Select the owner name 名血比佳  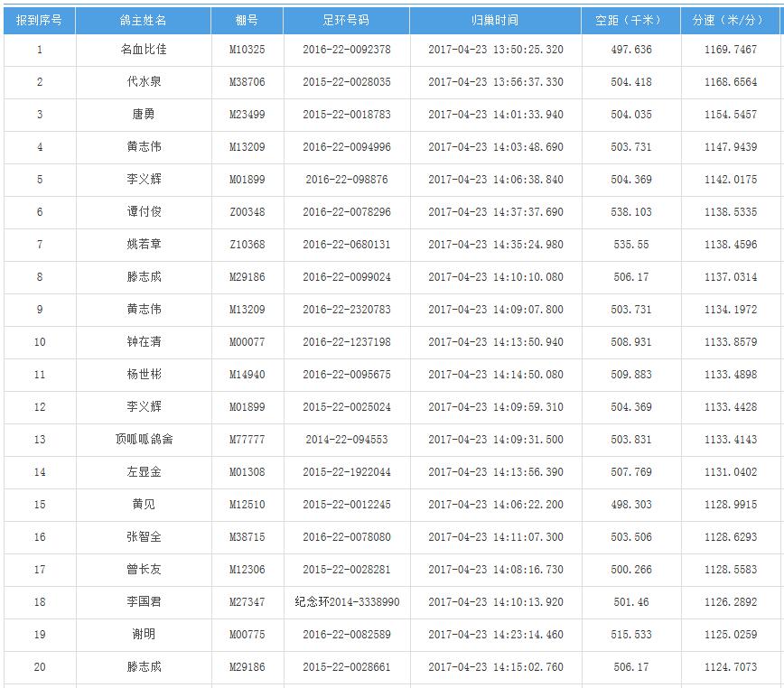tap(143, 50)
